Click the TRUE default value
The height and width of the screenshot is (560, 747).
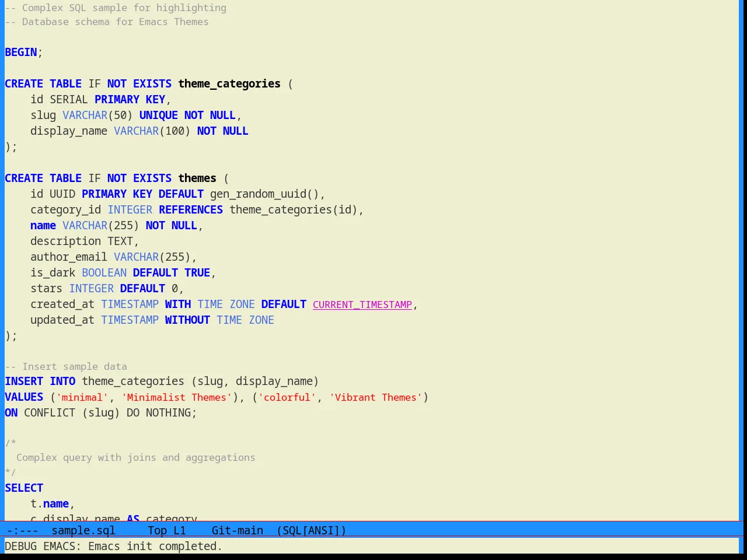(197, 273)
